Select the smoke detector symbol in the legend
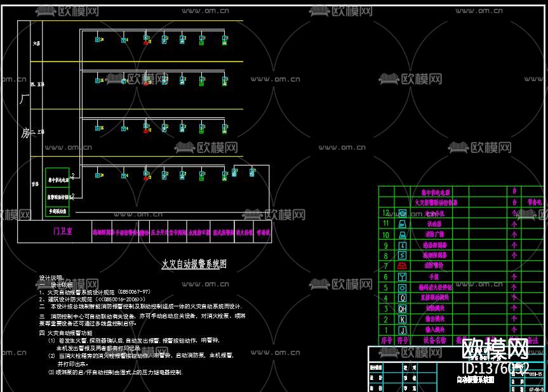The width and height of the screenshot is (548, 392). [401, 256]
